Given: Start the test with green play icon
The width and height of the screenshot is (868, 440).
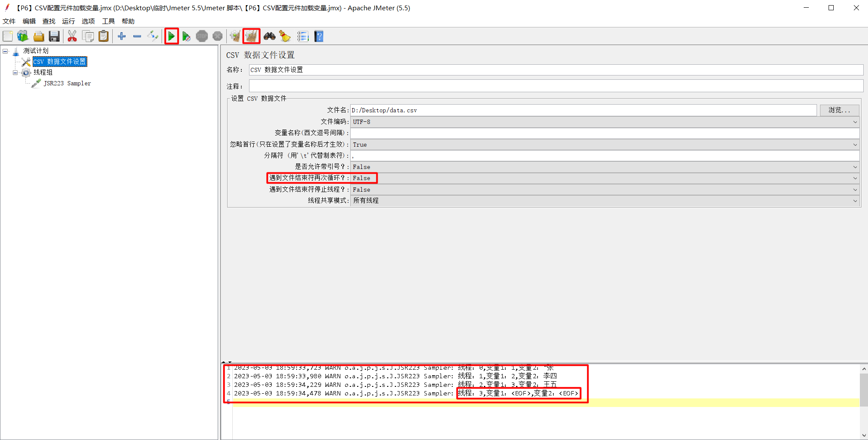Looking at the screenshot, I should coord(171,36).
